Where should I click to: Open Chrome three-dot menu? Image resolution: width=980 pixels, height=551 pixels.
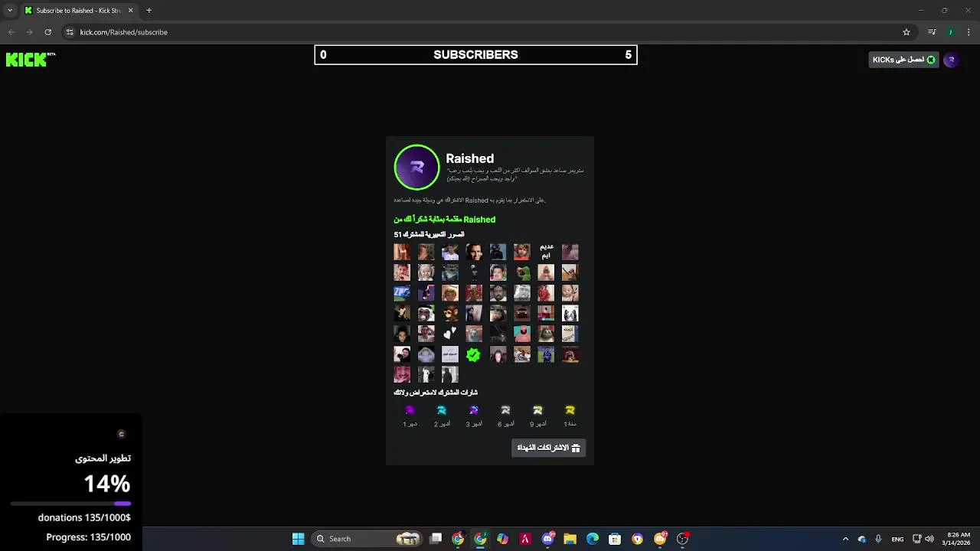point(969,32)
